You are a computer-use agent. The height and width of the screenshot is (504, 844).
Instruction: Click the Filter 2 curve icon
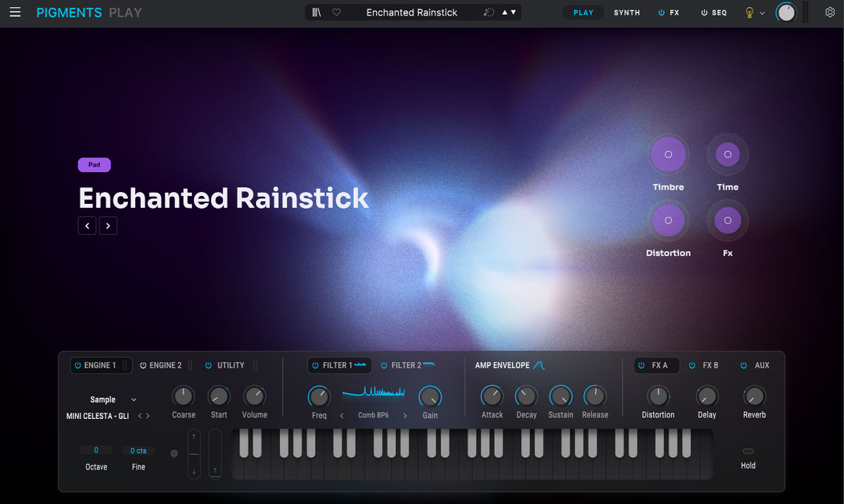[x=429, y=364]
